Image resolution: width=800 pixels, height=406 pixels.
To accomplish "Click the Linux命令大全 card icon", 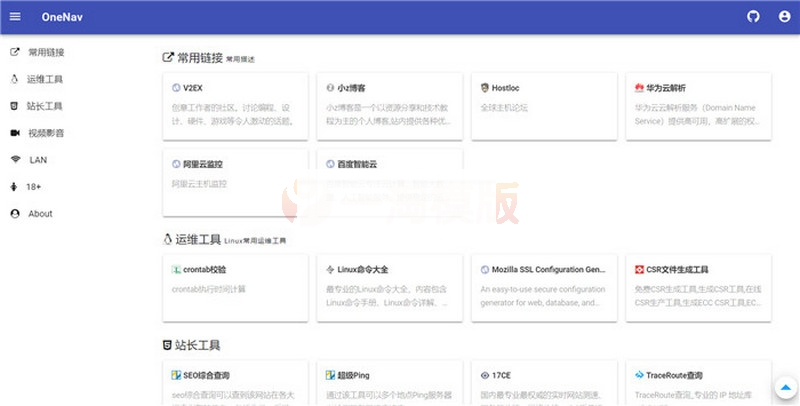I will pos(330,270).
